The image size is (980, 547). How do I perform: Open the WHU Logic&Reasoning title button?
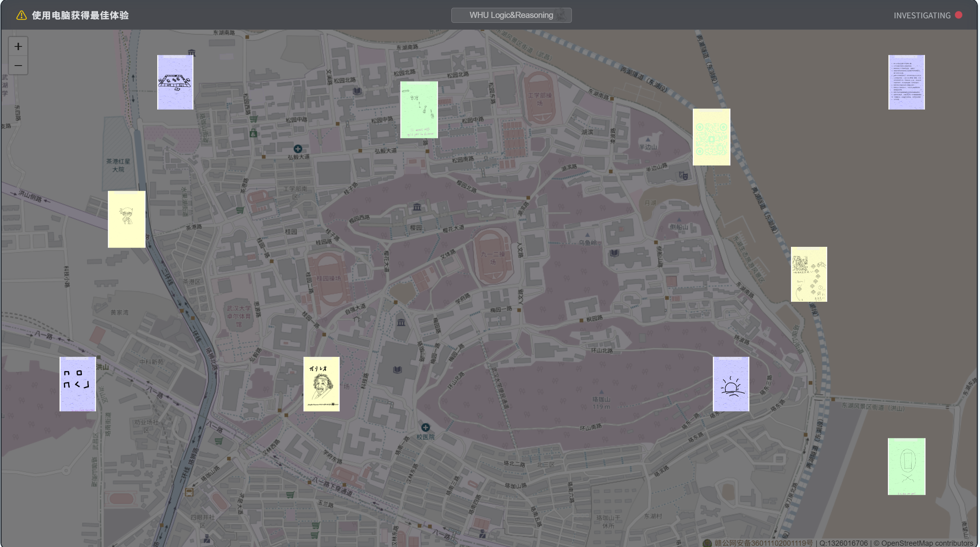pos(511,15)
